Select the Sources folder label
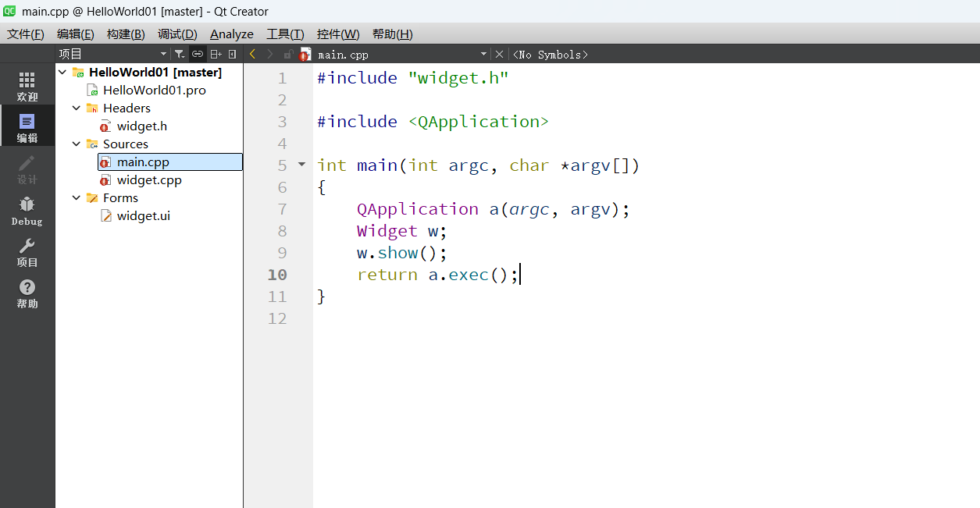The height and width of the screenshot is (508, 980). point(126,144)
